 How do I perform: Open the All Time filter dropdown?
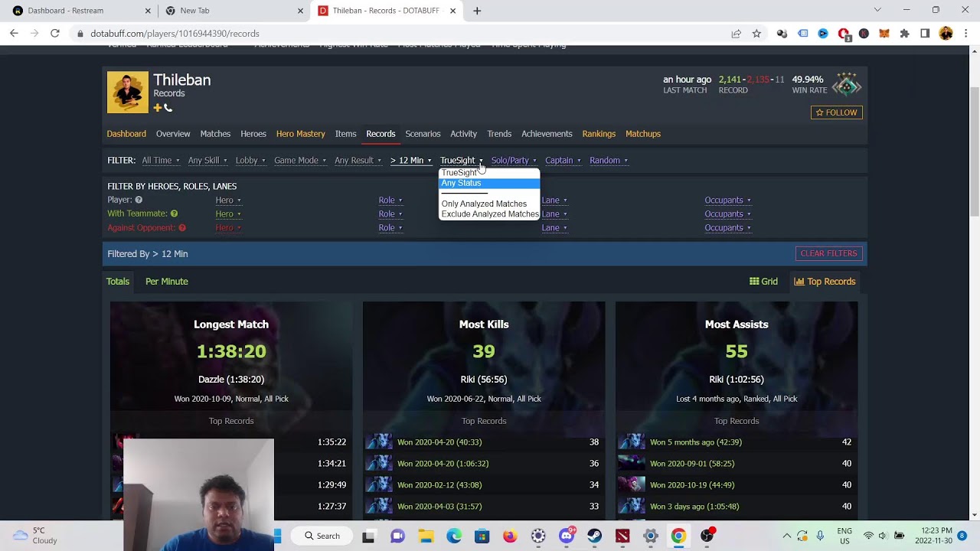click(160, 161)
